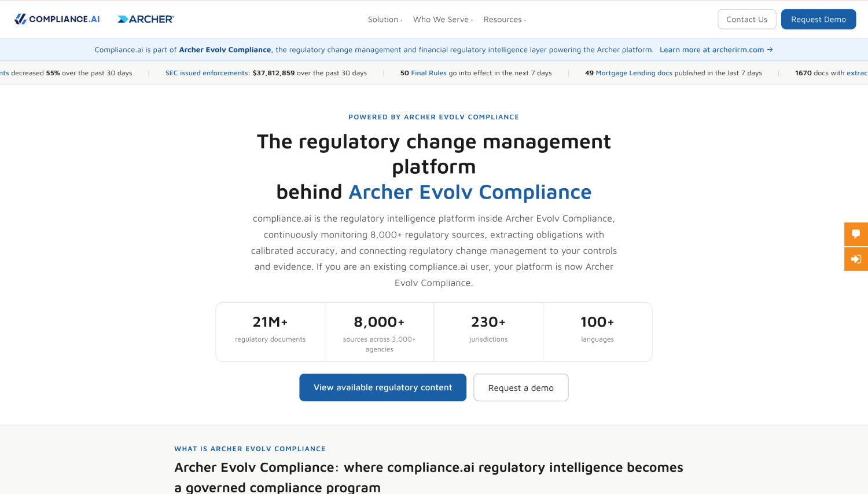Click View available regulatory content button
The height and width of the screenshot is (494, 868).
pyautogui.click(x=382, y=387)
